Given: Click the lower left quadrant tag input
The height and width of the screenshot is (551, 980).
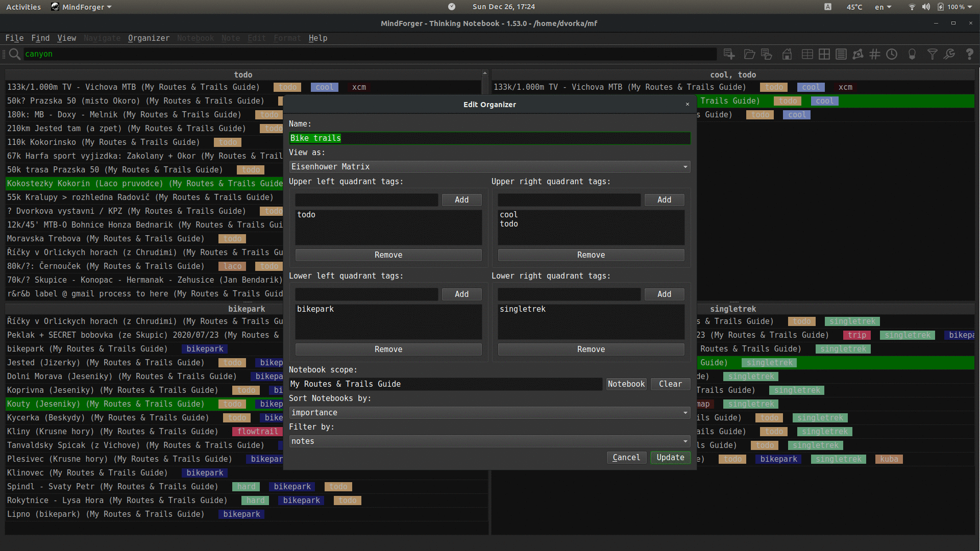Looking at the screenshot, I should 366,294.
